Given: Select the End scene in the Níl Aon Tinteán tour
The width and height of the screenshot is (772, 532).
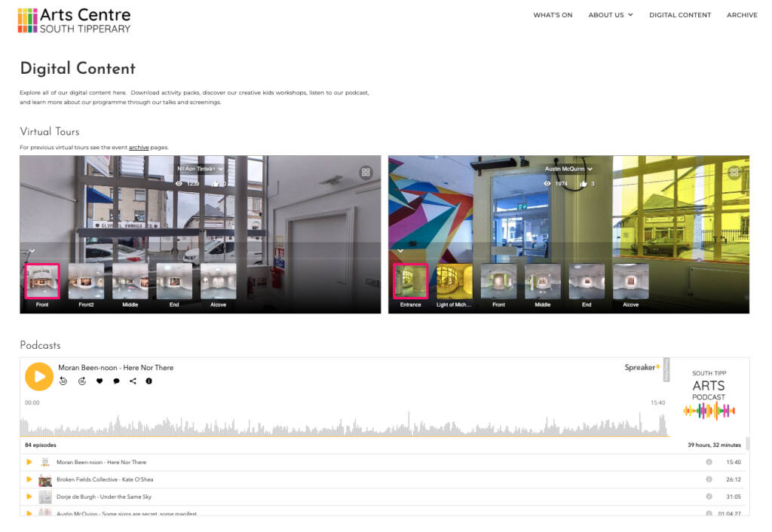Looking at the screenshot, I should (x=174, y=281).
